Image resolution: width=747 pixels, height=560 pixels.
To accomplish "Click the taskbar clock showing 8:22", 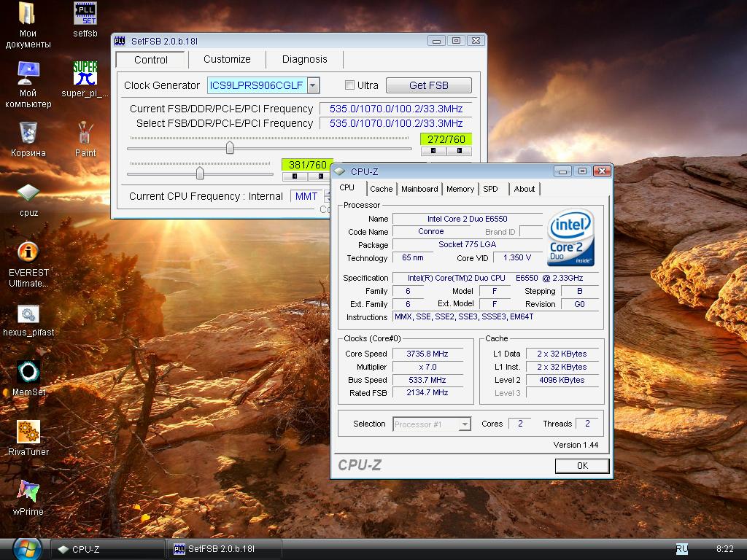I will pyautogui.click(x=724, y=549).
